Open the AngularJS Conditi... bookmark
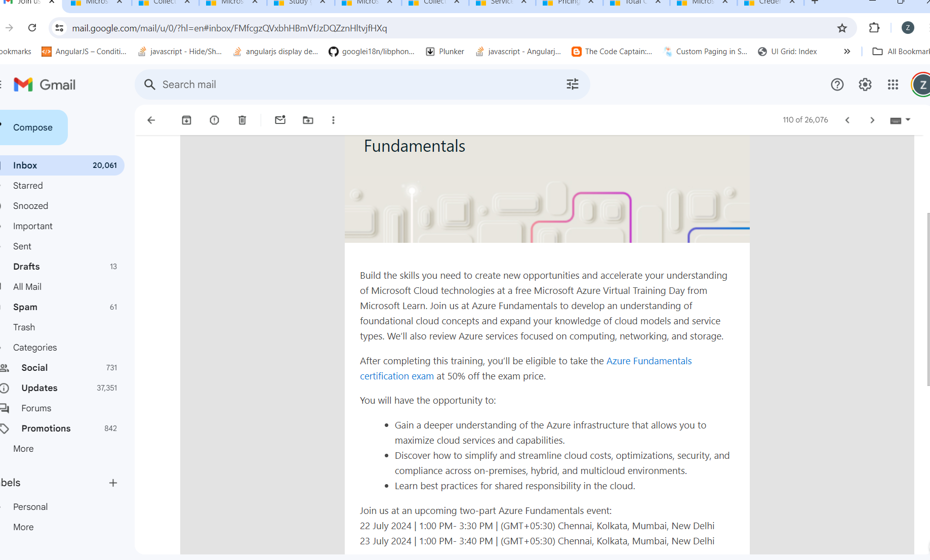 pyautogui.click(x=84, y=51)
